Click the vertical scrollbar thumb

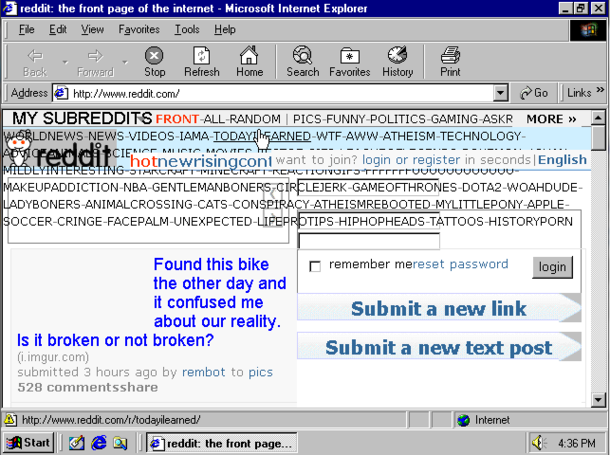598,137
